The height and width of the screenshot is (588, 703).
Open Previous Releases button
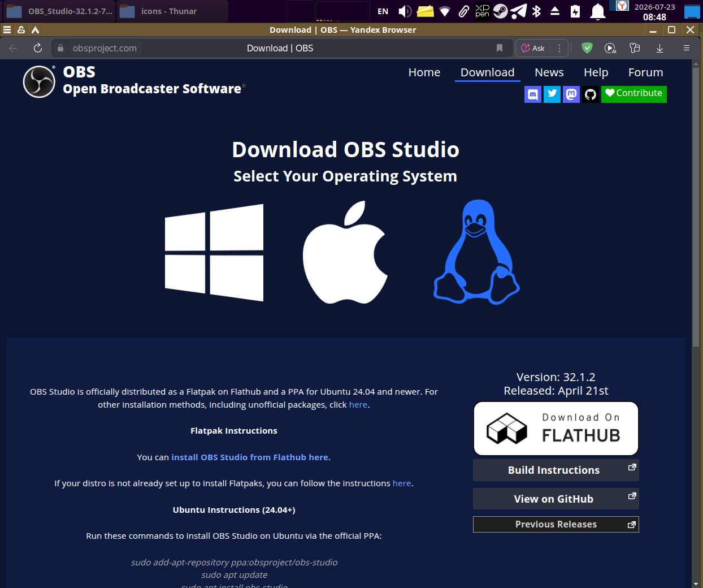click(556, 524)
